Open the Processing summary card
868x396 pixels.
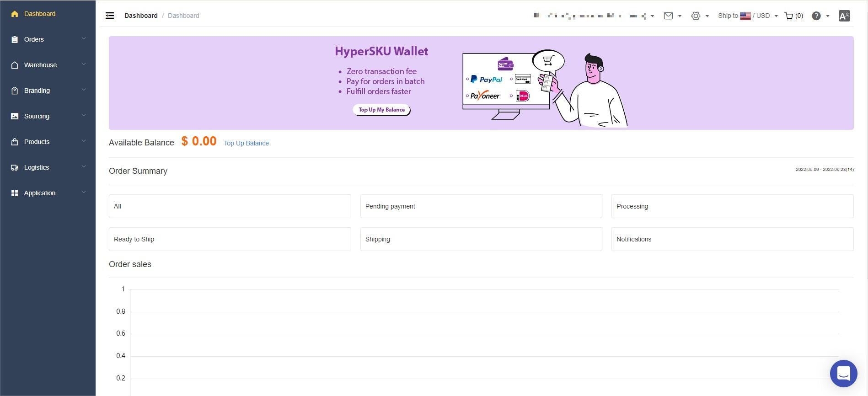pos(732,206)
